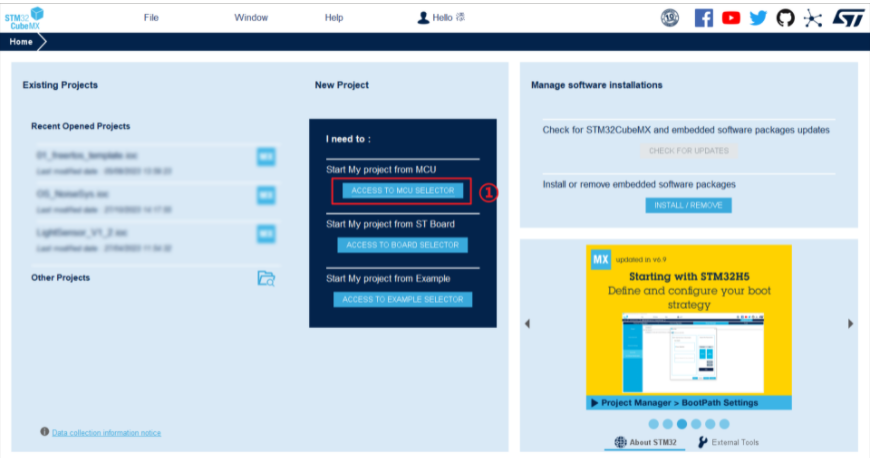The height and width of the screenshot is (458, 870).
Task: Click the INSTALL / REMOVE button
Action: (688, 205)
